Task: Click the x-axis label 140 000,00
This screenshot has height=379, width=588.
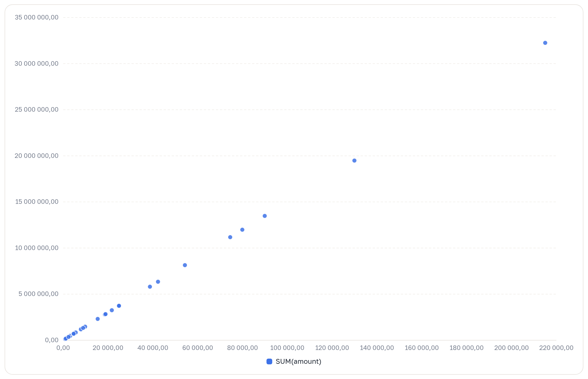Action: (x=377, y=348)
